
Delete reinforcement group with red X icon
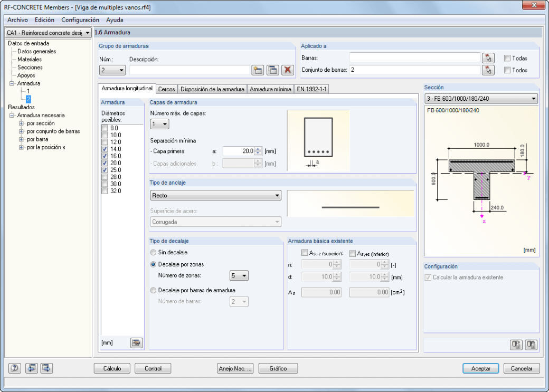point(288,70)
